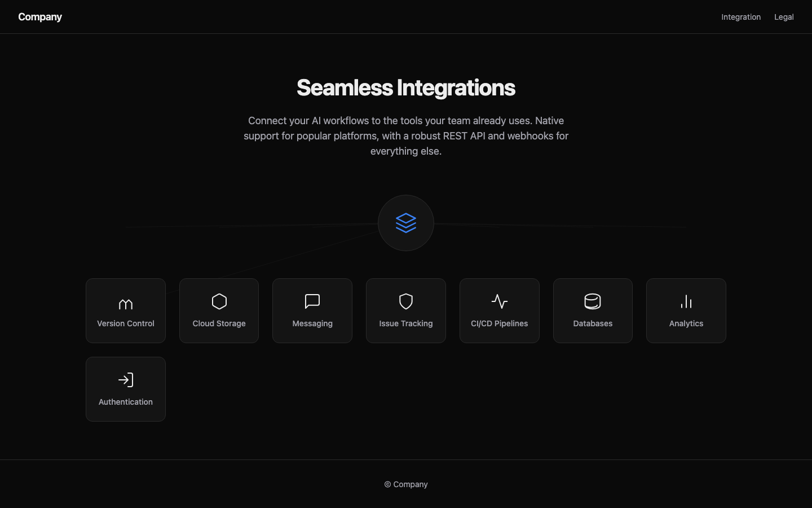
Task: Select the CI/CD Pipelines label
Action: click(x=500, y=323)
